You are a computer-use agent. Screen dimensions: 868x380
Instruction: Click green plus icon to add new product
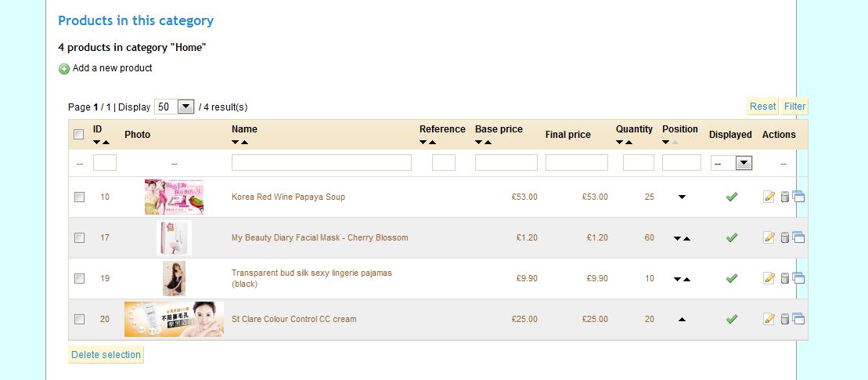tap(64, 69)
